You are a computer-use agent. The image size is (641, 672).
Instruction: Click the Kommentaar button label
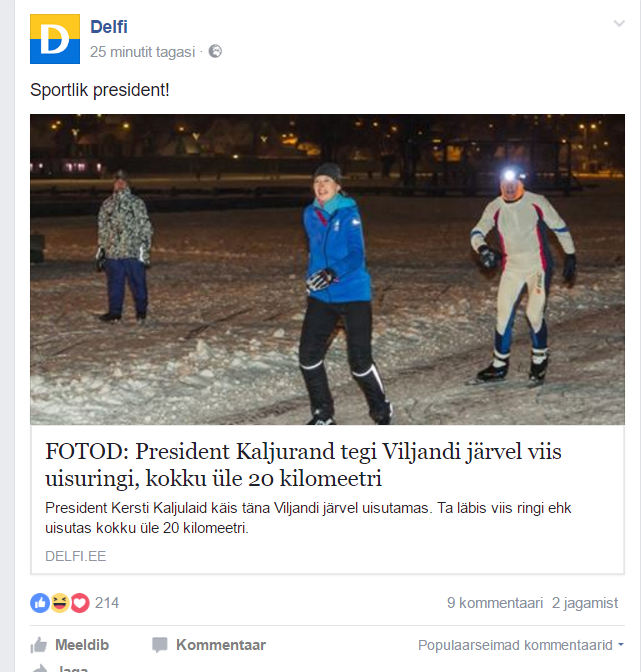[x=221, y=645]
